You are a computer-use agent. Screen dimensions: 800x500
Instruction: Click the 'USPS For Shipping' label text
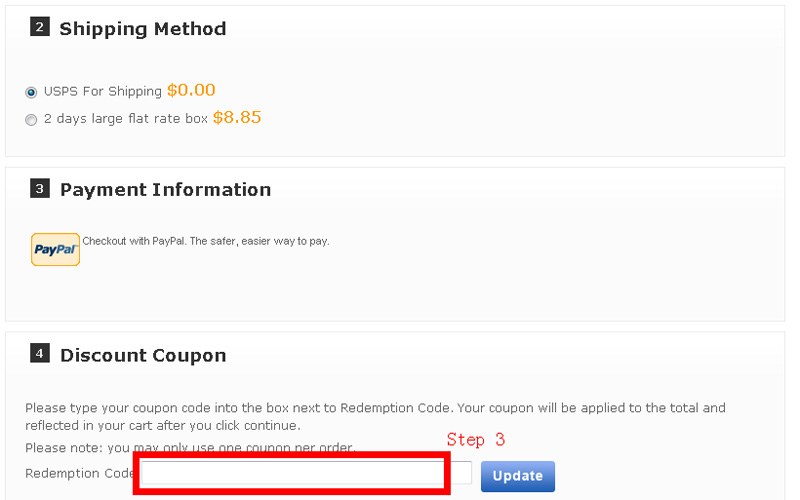pos(103,92)
